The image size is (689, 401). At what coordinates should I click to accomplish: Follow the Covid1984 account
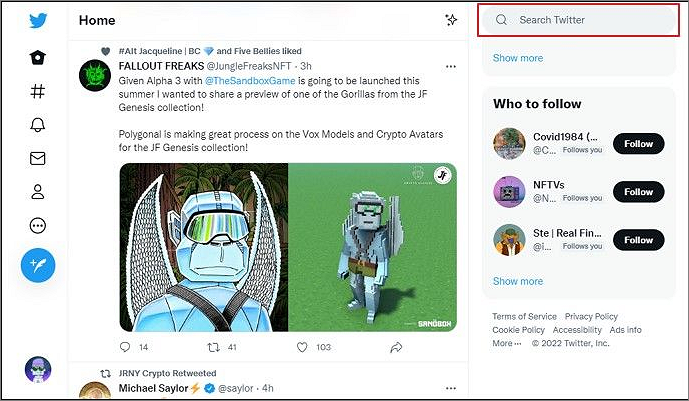tap(638, 143)
